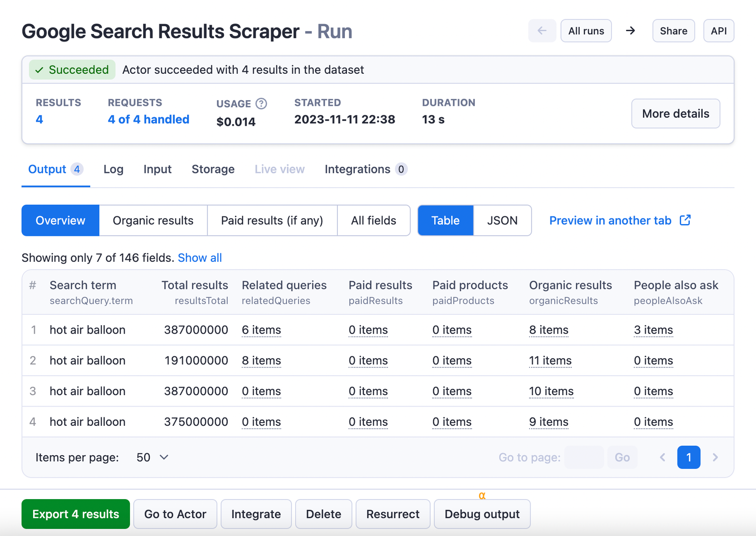
Task: Click the back arrow to previous run
Action: coord(541,30)
